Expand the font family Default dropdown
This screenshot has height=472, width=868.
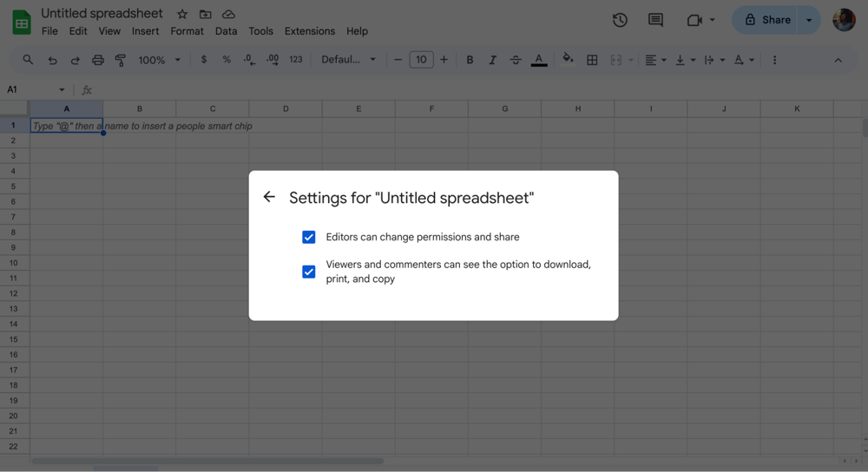click(x=348, y=60)
